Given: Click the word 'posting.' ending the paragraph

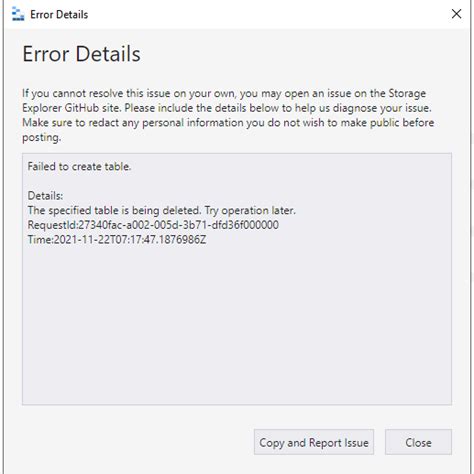Looking at the screenshot, I should click(x=42, y=137).
